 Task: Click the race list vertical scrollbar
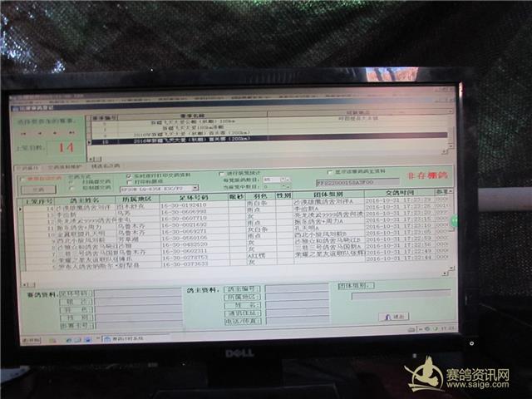tap(455, 129)
